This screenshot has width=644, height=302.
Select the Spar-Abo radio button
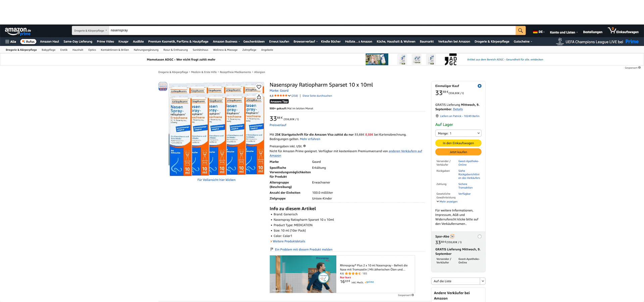coord(480,237)
